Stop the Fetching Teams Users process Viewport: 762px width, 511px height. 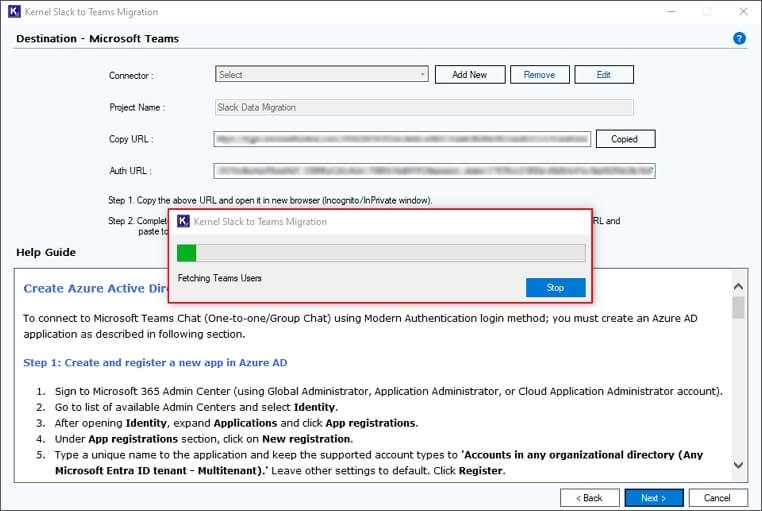click(x=555, y=288)
